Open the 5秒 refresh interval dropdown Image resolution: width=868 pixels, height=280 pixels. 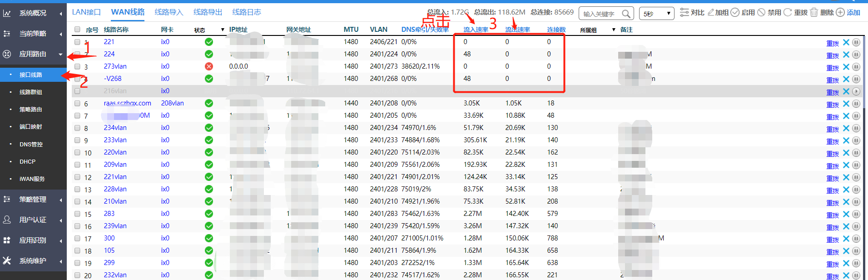(656, 14)
